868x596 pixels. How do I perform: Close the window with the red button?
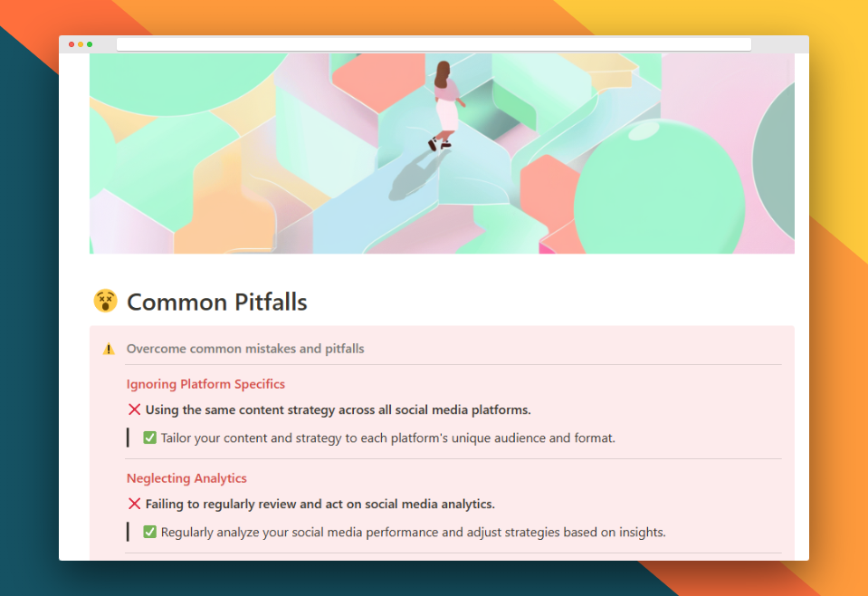(72, 44)
